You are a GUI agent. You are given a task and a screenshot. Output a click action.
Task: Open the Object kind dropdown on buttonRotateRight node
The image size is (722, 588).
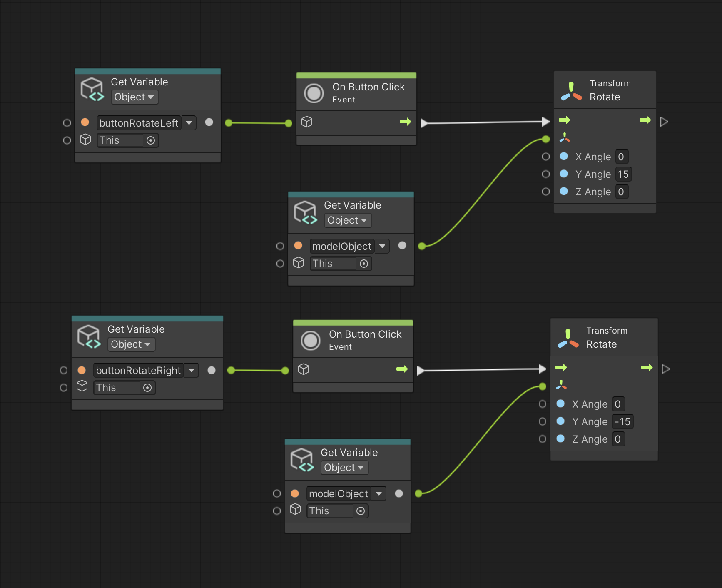pos(131,344)
